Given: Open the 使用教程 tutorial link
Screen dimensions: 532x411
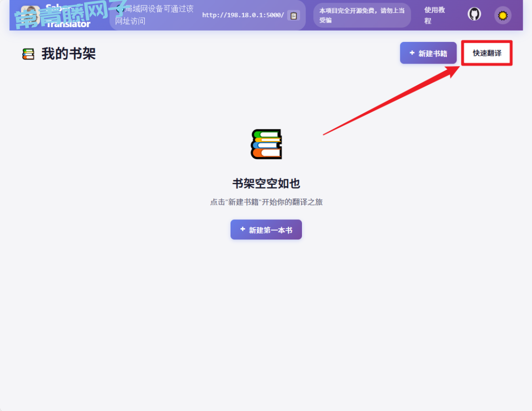Looking at the screenshot, I should [x=434, y=15].
